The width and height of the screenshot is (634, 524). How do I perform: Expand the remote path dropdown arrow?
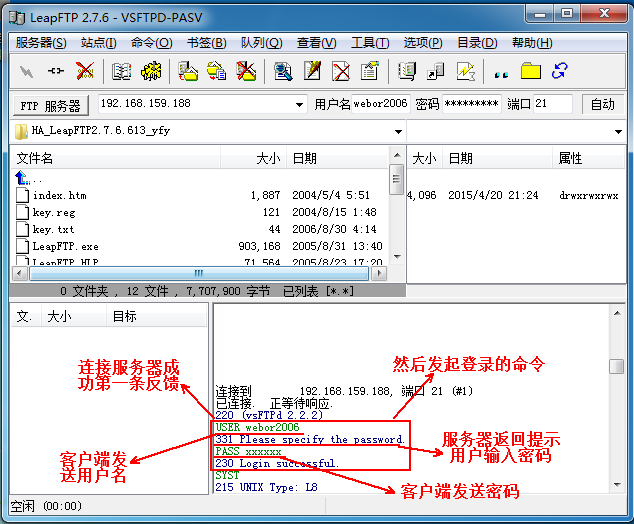618,131
